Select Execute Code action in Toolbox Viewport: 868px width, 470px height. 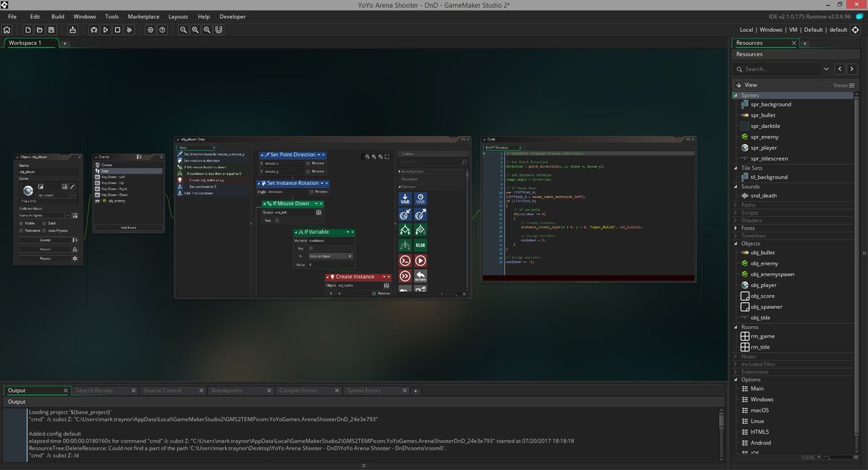point(405,261)
